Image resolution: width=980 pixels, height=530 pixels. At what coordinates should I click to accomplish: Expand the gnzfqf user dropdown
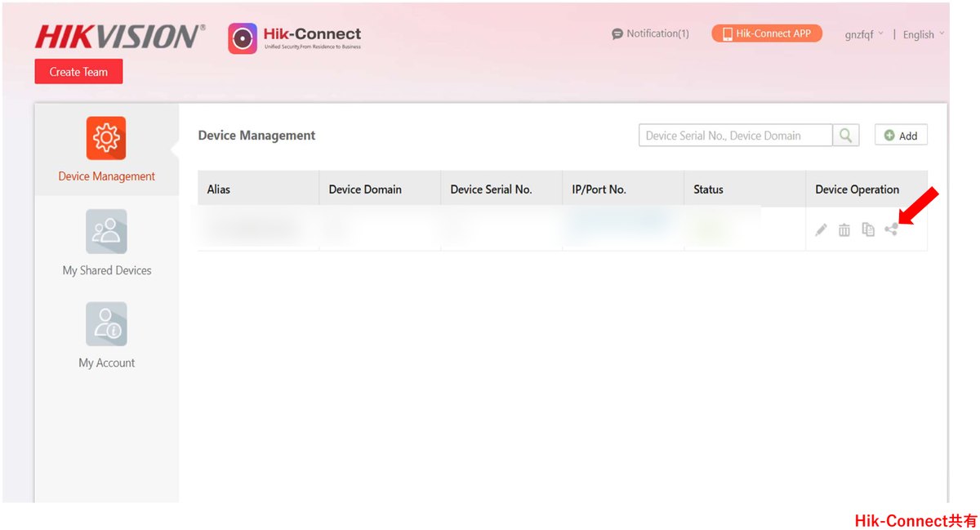(x=864, y=34)
